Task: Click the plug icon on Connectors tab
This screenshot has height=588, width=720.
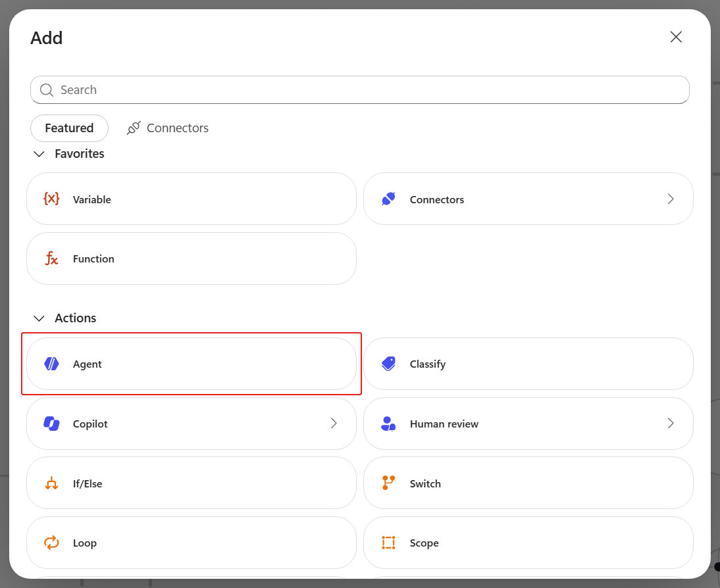Action: pos(134,128)
